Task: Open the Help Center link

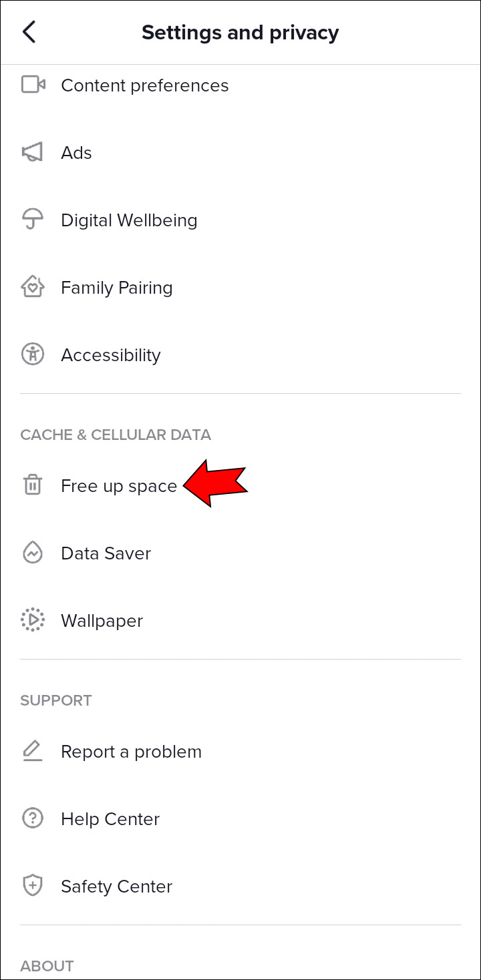Action: (110, 819)
